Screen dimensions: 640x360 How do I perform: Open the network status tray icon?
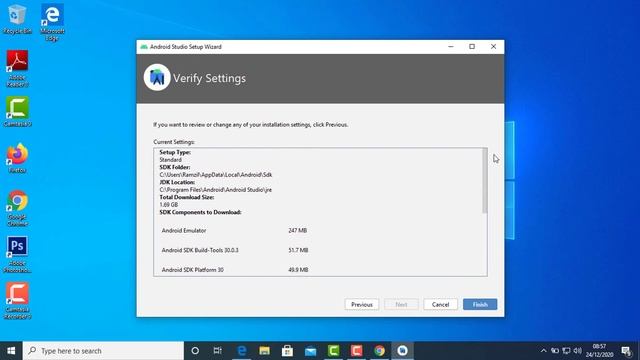coord(566,351)
